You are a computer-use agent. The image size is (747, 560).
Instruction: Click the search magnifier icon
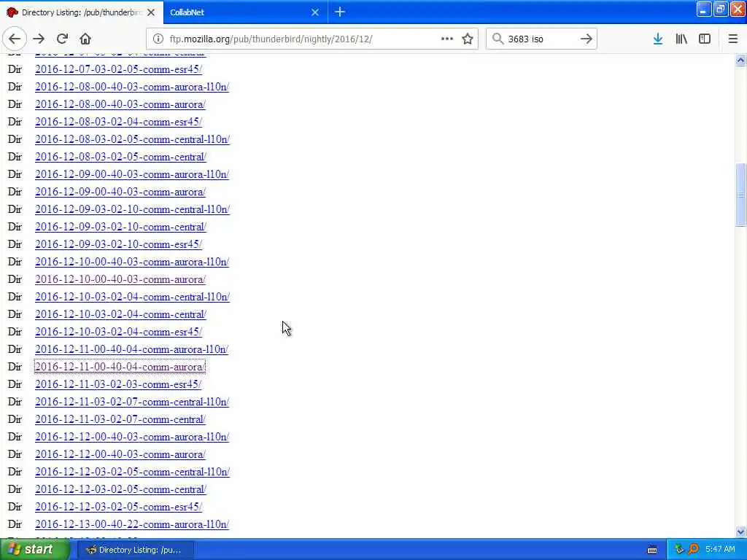[498, 39]
